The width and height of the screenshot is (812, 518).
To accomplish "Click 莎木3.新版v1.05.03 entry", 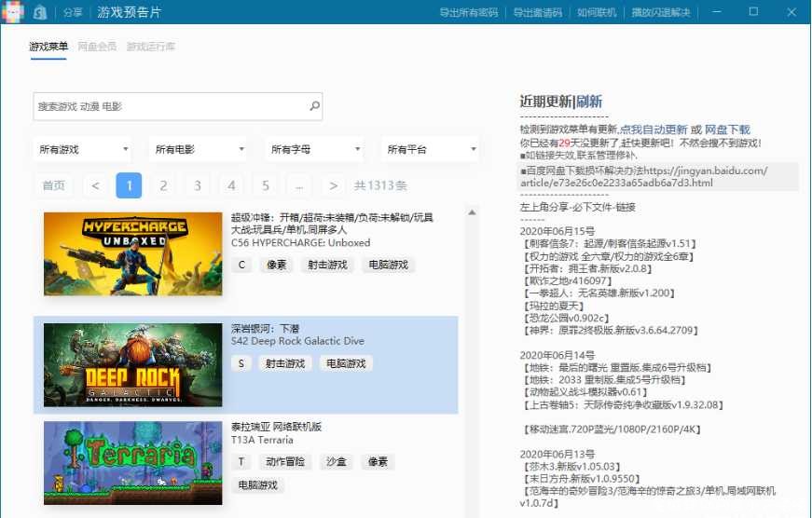I will [x=571, y=466].
